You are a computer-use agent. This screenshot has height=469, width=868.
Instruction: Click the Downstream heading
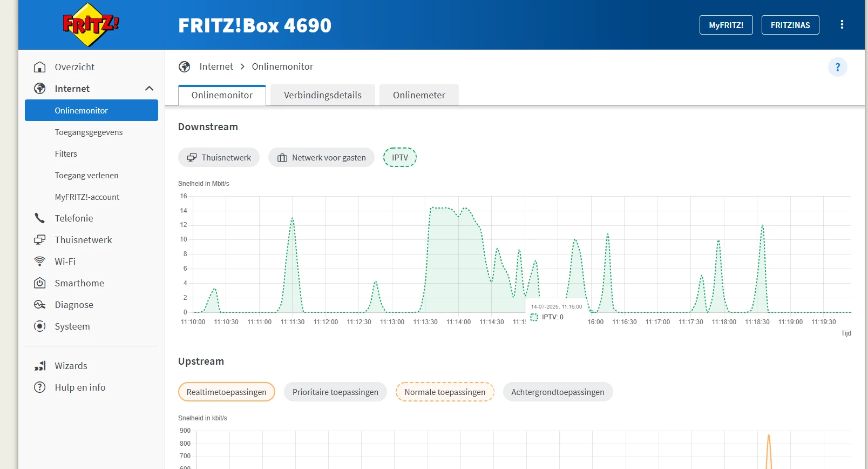point(208,126)
